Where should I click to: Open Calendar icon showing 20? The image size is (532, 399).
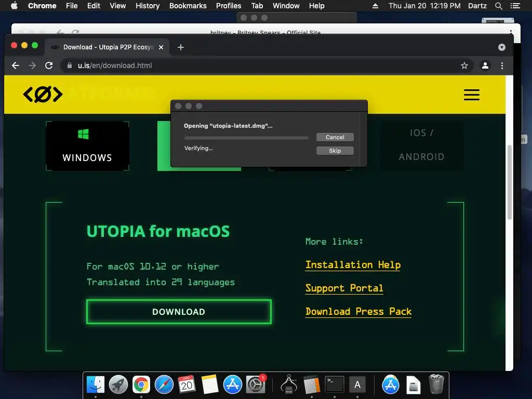tap(187, 385)
